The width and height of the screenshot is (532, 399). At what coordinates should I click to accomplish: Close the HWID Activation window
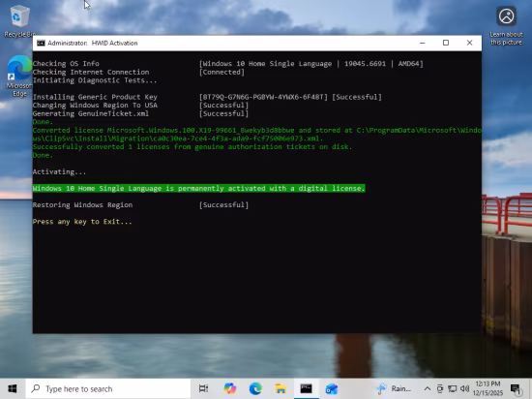(x=469, y=44)
